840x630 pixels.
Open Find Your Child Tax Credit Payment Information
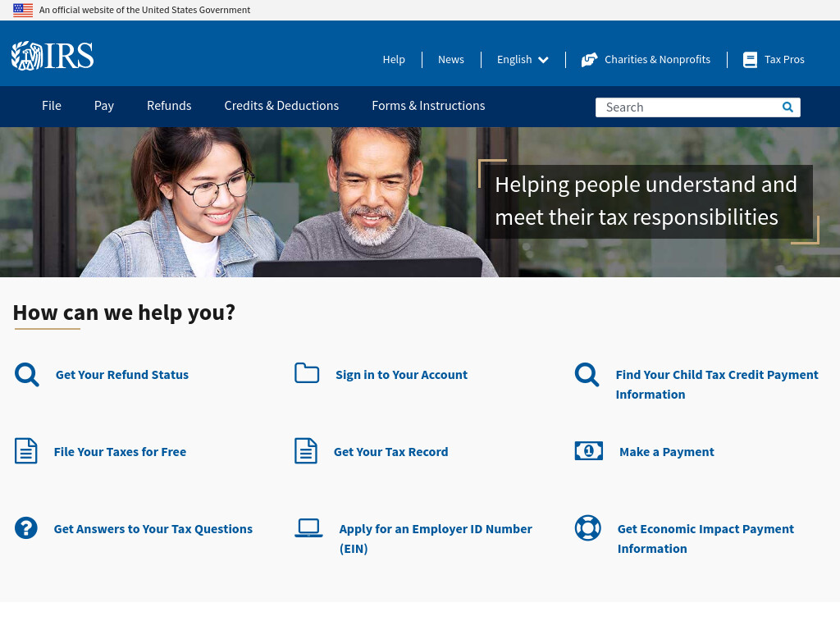[x=717, y=385]
